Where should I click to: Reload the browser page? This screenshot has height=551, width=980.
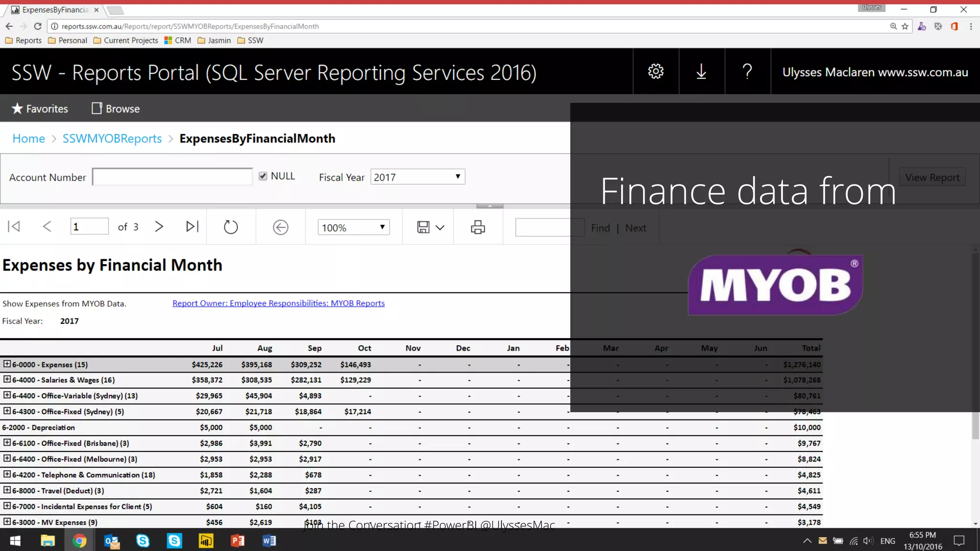coord(38,26)
